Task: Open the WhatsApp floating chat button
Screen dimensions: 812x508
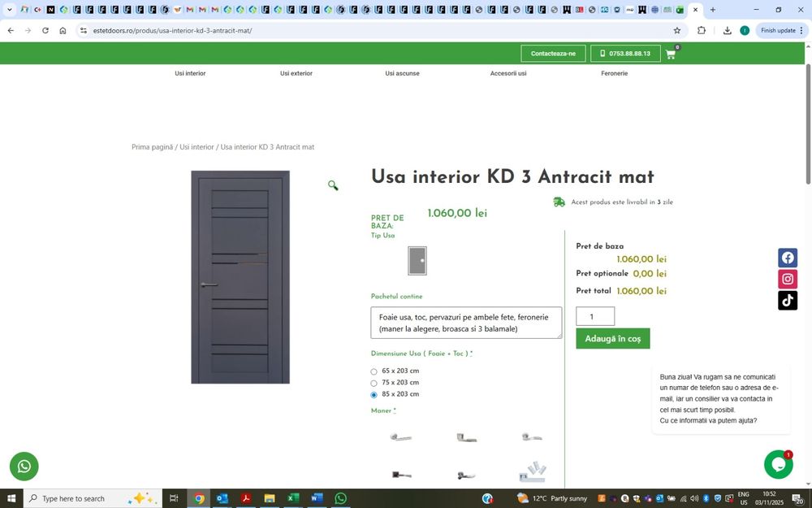Action: tap(24, 466)
